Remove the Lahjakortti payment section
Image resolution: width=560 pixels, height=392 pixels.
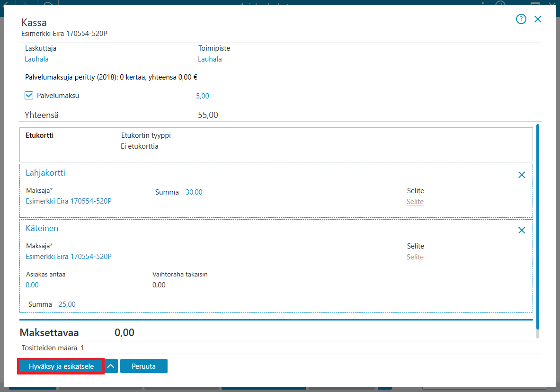pos(522,175)
